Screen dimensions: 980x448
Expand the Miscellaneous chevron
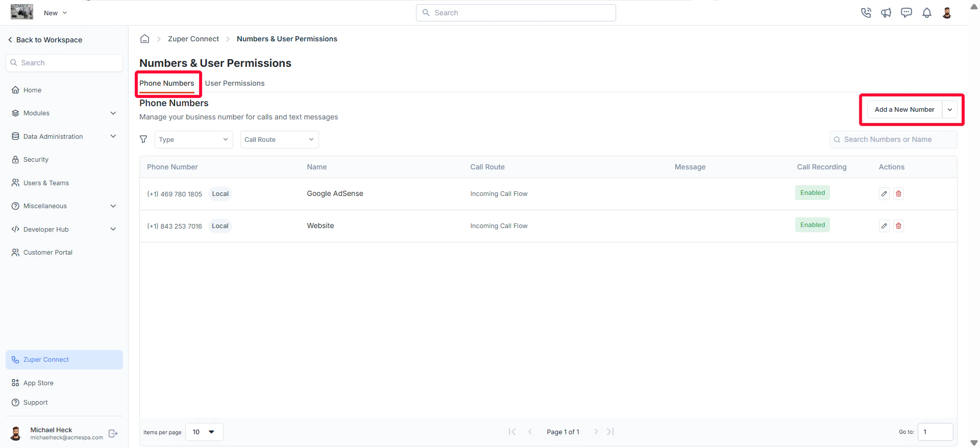coord(113,206)
